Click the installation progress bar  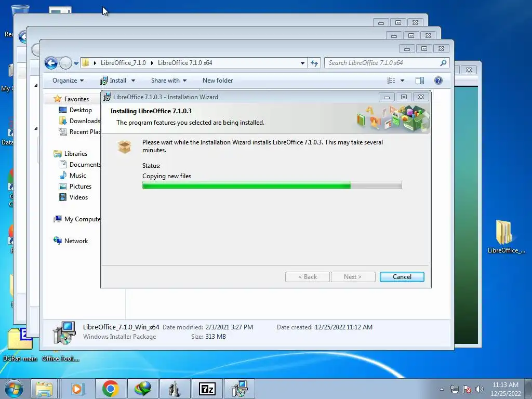point(272,185)
